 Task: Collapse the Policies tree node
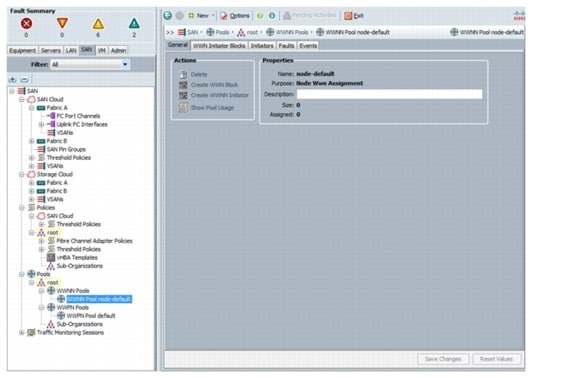[x=22, y=208]
